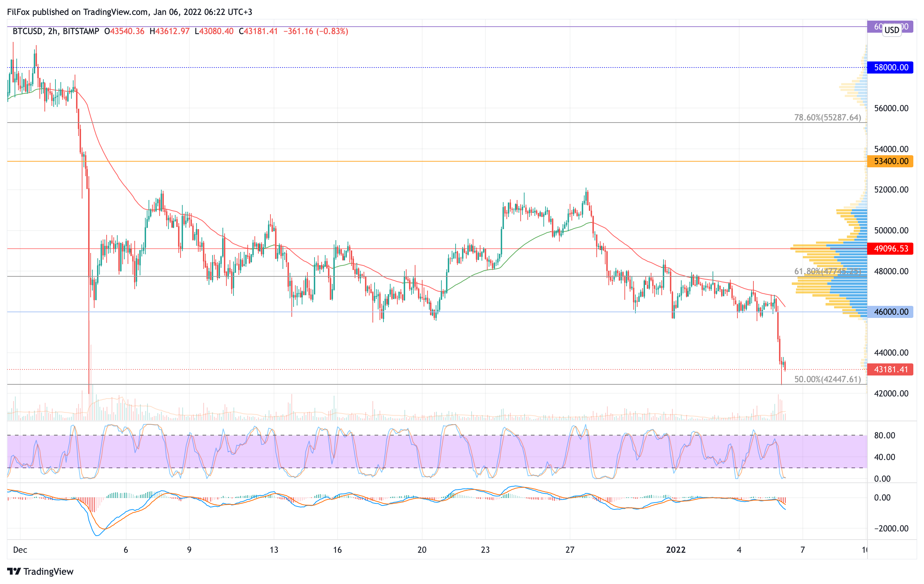Click the 27 date axis label
Image resolution: width=924 pixels, height=584 pixels.
coord(570,550)
